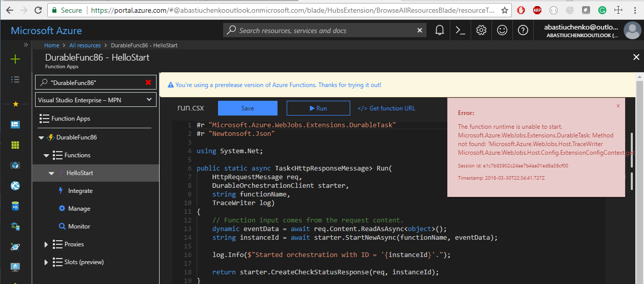Select Function Apps list item
644x284 pixels.
click(65, 119)
